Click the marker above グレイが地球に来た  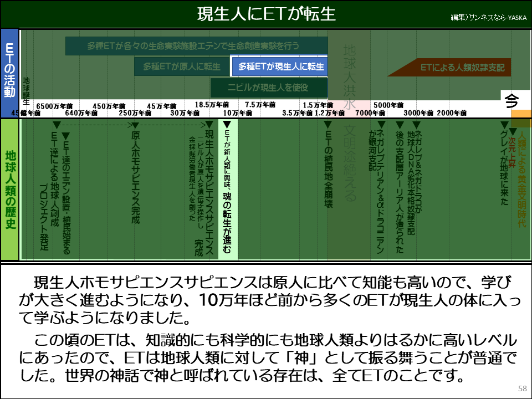click(504, 123)
